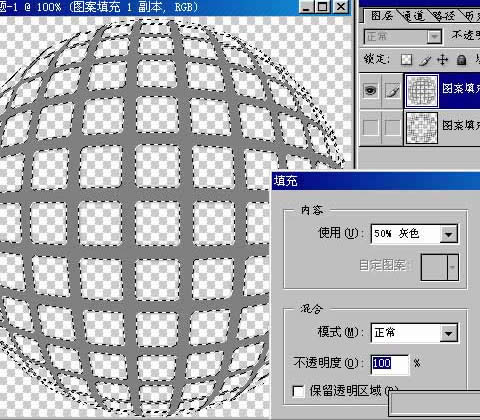
Task: Minimize the document window
Action: pos(306,6)
